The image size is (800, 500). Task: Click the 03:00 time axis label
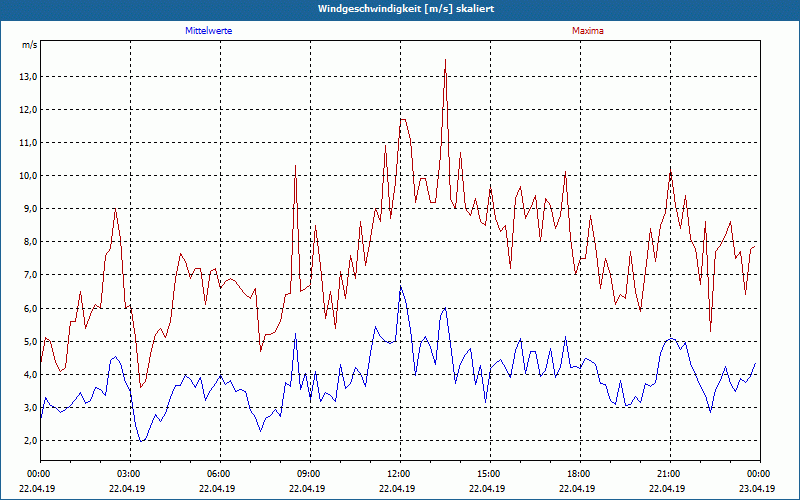pyautogui.click(x=131, y=474)
